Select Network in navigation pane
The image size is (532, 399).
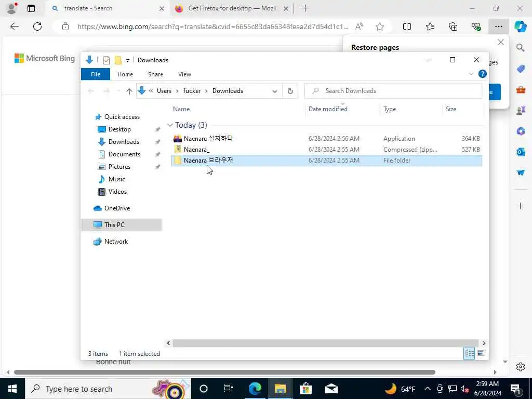click(116, 242)
